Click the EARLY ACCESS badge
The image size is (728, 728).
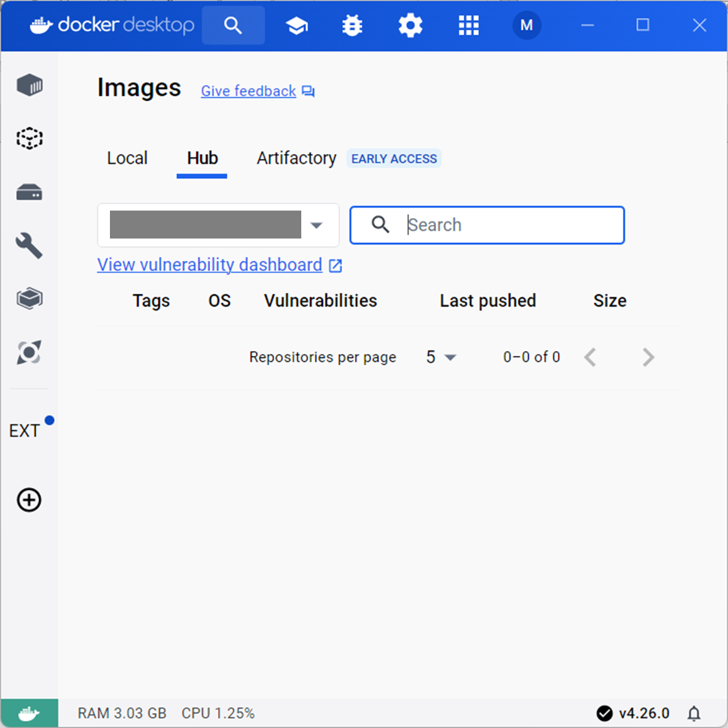(394, 159)
